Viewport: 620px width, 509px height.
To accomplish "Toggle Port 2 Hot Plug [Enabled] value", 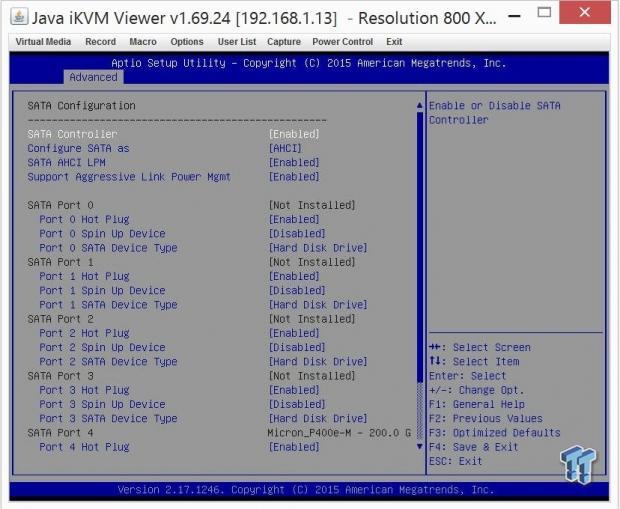I will [294, 333].
